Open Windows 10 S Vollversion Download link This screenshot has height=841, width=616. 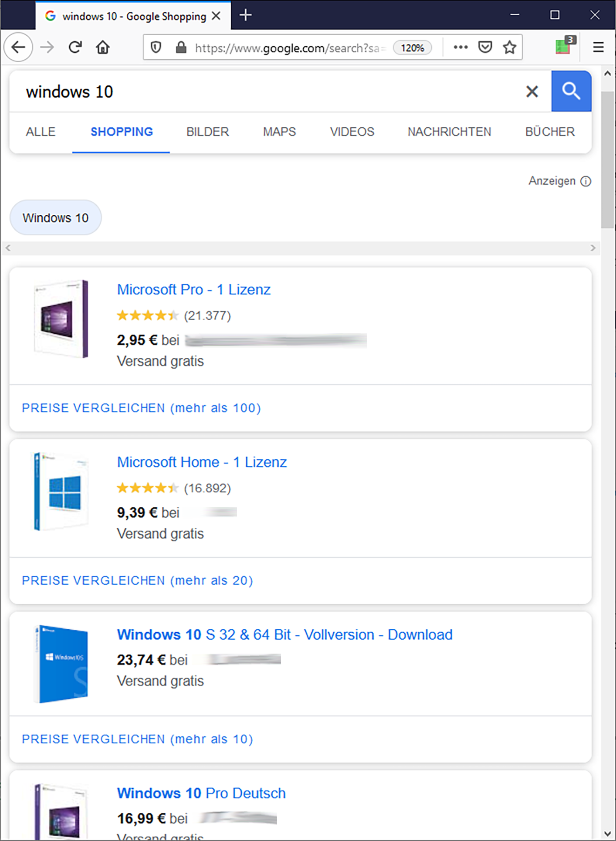tap(284, 634)
